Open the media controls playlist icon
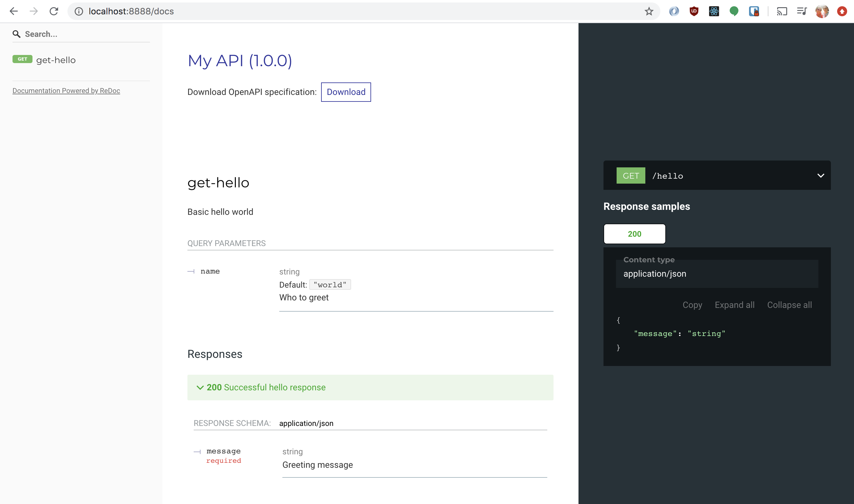 click(x=802, y=11)
